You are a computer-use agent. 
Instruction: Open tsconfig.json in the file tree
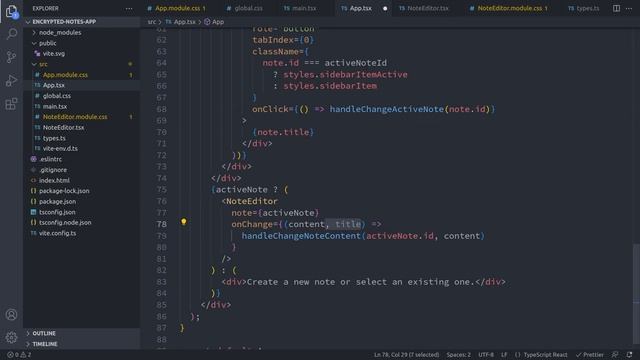click(x=82, y=212)
